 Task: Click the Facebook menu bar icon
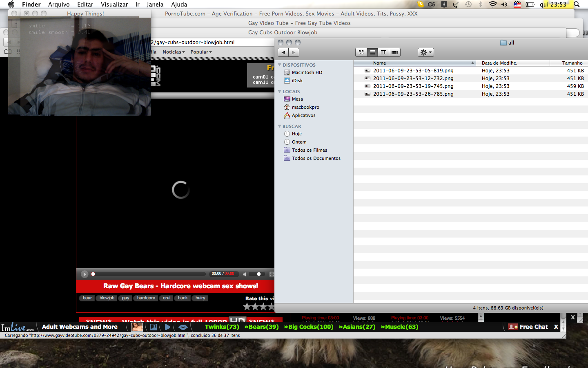tap(444, 4)
